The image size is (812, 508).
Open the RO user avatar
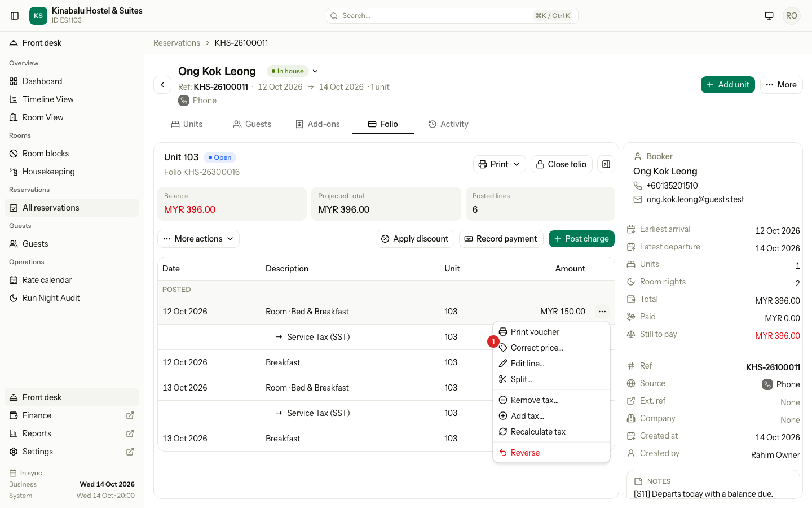point(792,16)
